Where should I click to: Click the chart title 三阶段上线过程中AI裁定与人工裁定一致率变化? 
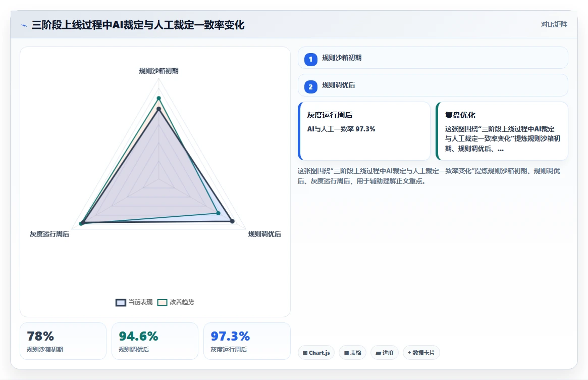point(138,25)
